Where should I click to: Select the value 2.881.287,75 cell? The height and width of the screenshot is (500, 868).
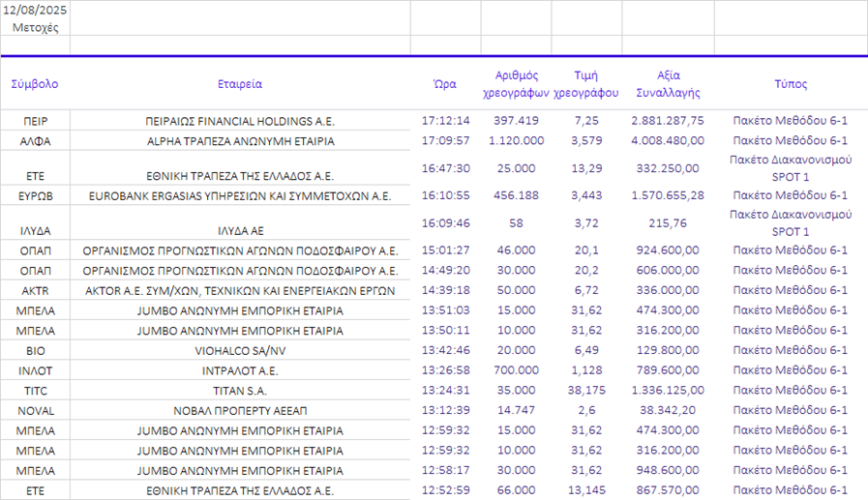(668, 121)
